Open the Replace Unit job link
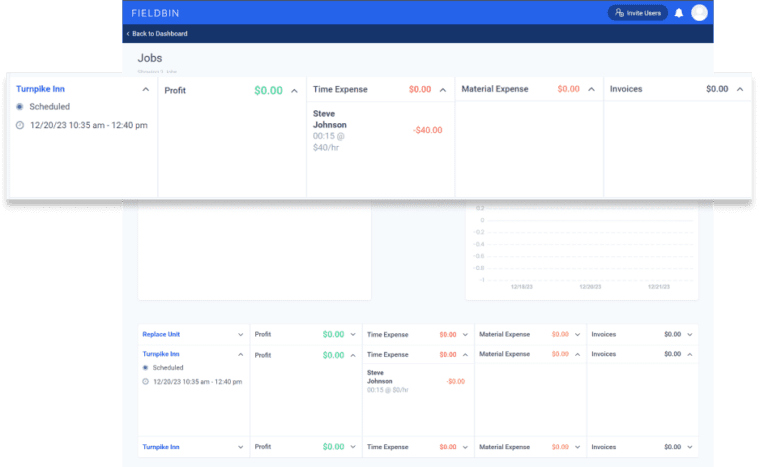 [x=162, y=334]
